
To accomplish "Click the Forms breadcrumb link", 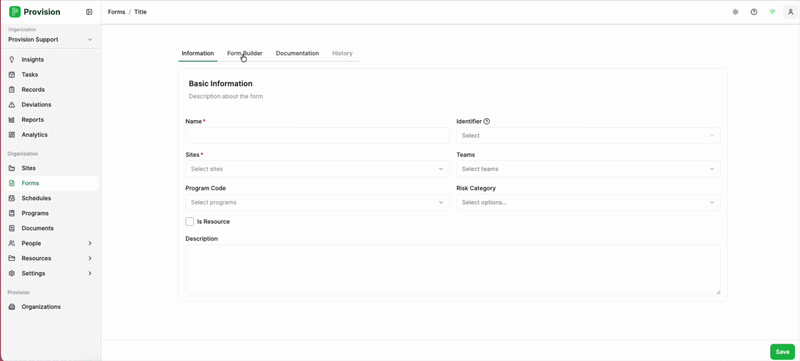I will 116,12.
